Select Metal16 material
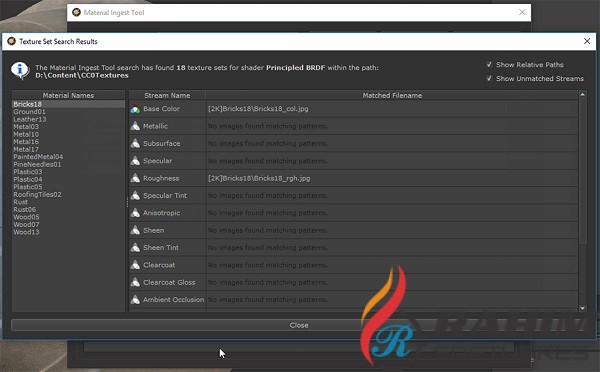 (26, 142)
